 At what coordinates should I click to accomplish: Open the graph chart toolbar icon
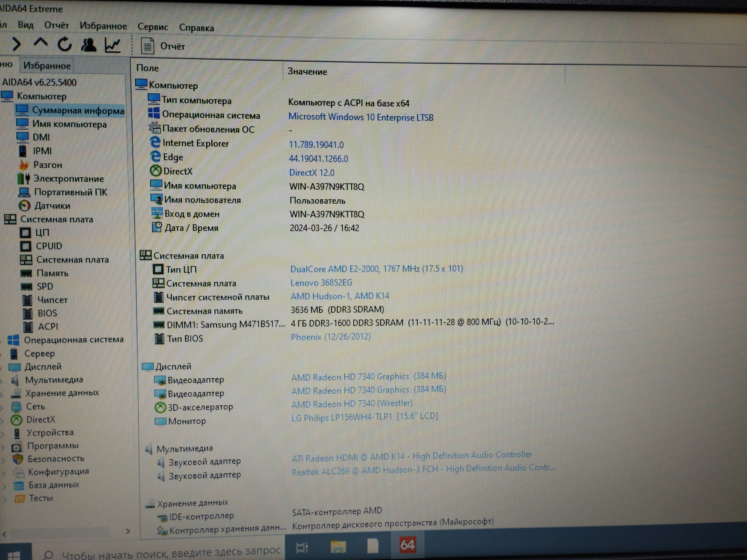[113, 45]
